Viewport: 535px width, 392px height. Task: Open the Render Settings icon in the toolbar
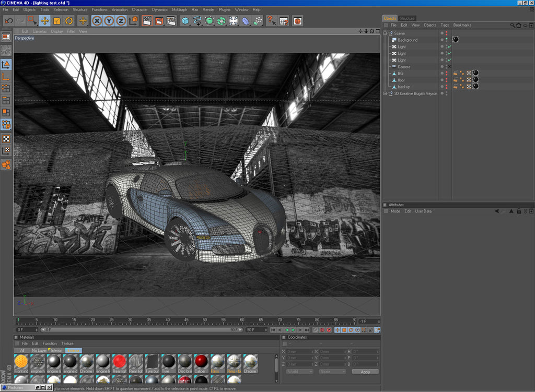(x=171, y=21)
